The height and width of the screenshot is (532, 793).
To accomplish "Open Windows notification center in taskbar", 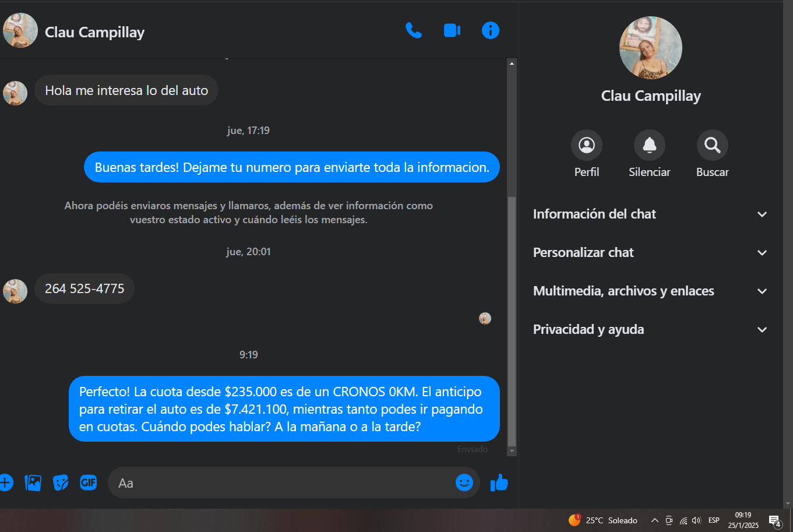I will click(x=774, y=520).
